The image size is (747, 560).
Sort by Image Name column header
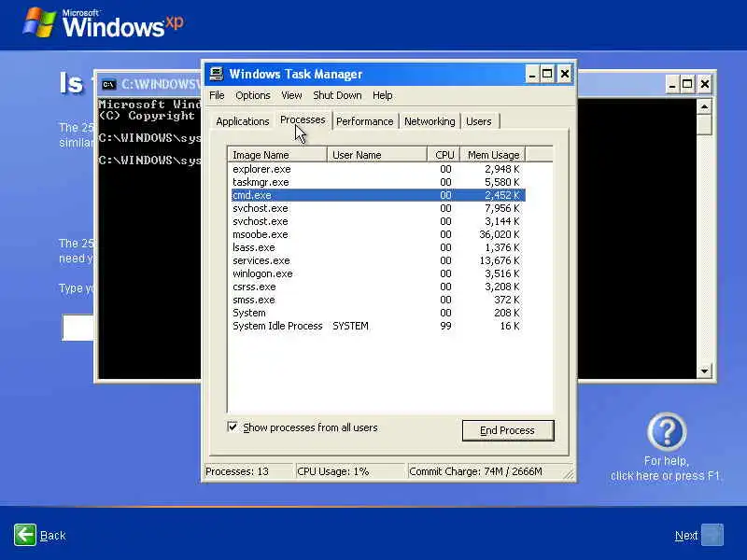point(277,155)
